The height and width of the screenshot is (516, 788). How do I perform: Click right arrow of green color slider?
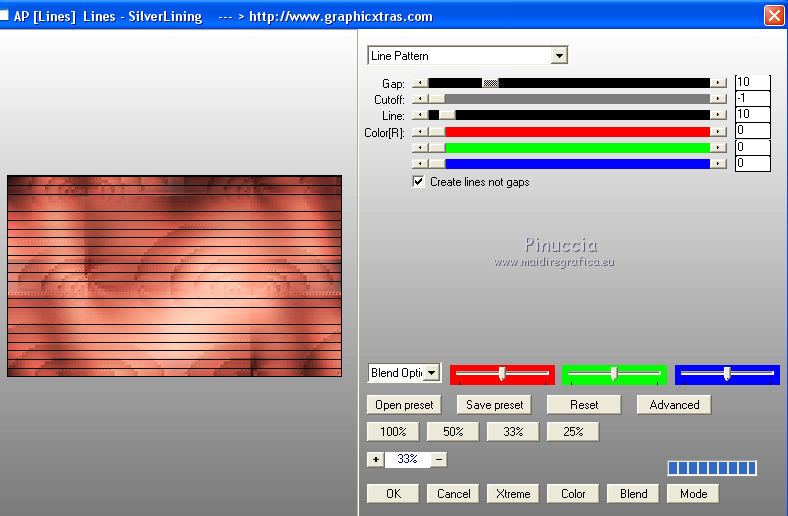pyautogui.click(x=718, y=148)
